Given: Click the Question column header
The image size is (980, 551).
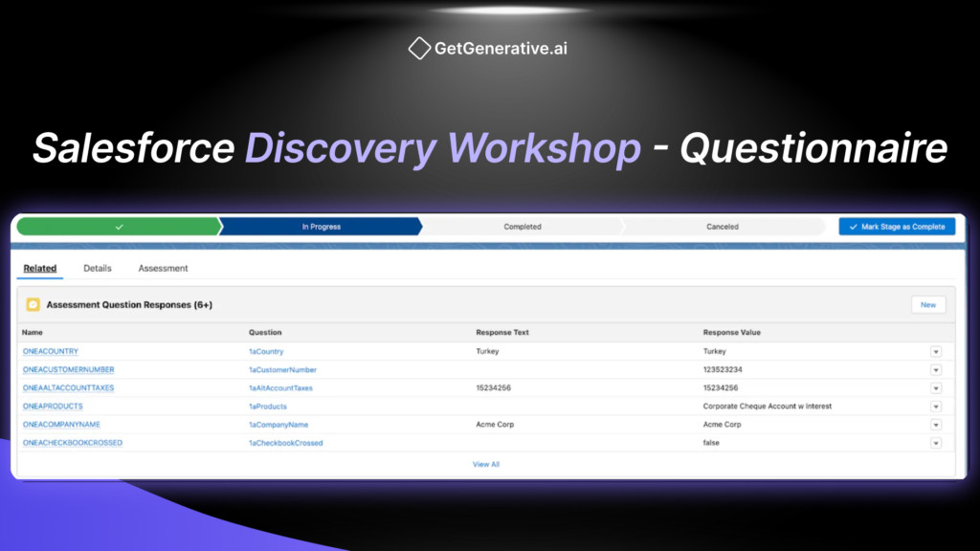Looking at the screenshot, I should (x=265, y=332).
